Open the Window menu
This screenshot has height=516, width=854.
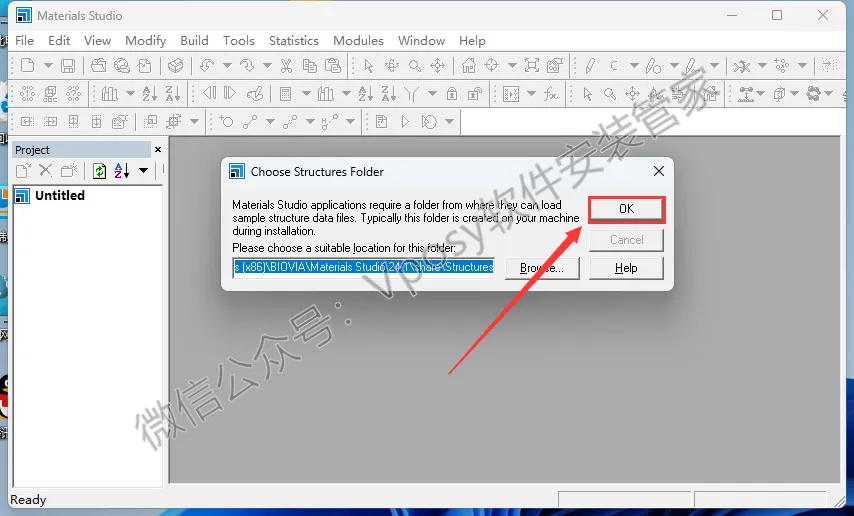click(422, 41)
